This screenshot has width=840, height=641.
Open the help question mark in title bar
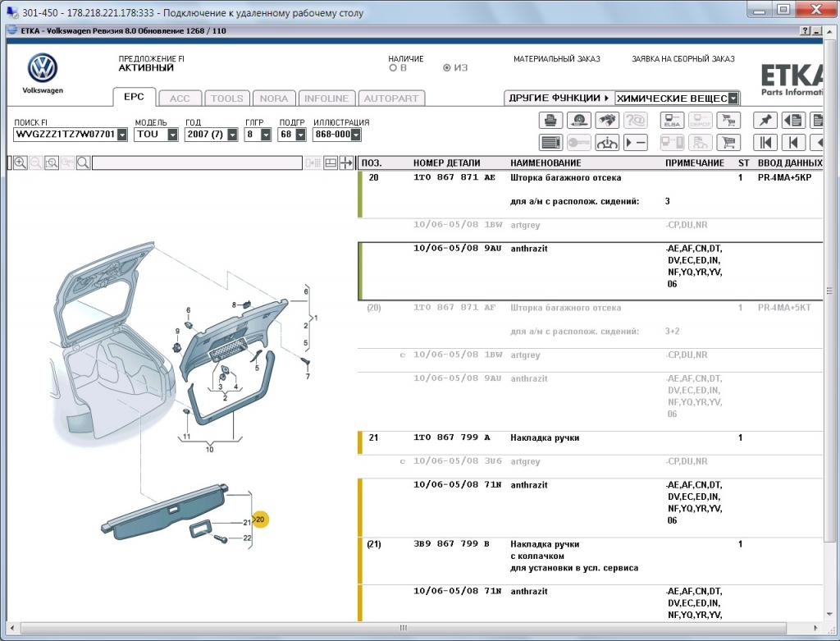pyautogui.click(x=806, y=31)
